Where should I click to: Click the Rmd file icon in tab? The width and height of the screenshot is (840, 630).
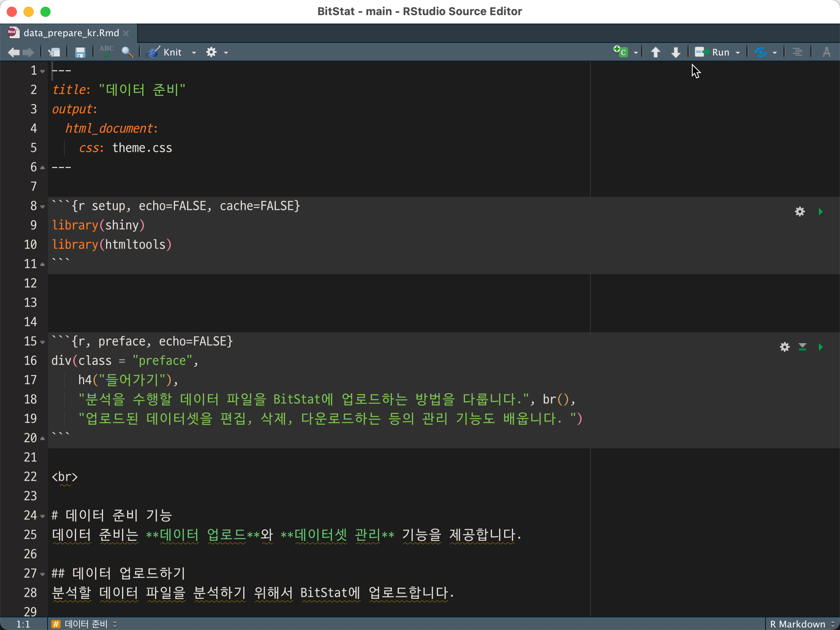(x=13, y=32)
